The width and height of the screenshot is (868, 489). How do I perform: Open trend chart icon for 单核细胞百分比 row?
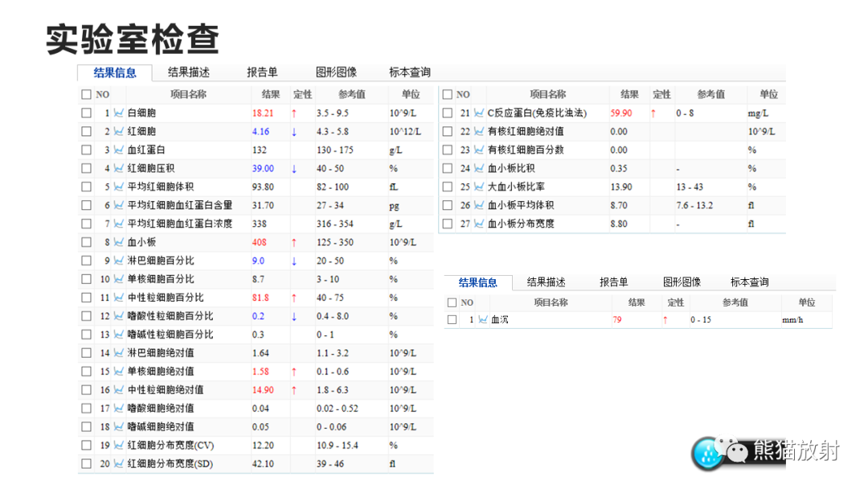pyautogui.click(x=118, y=279)
